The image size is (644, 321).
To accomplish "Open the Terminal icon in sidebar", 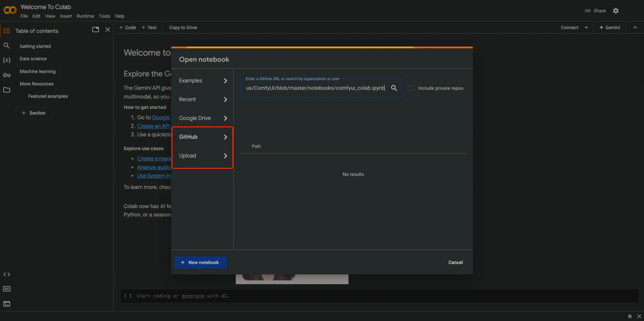I will coord(7,304).
